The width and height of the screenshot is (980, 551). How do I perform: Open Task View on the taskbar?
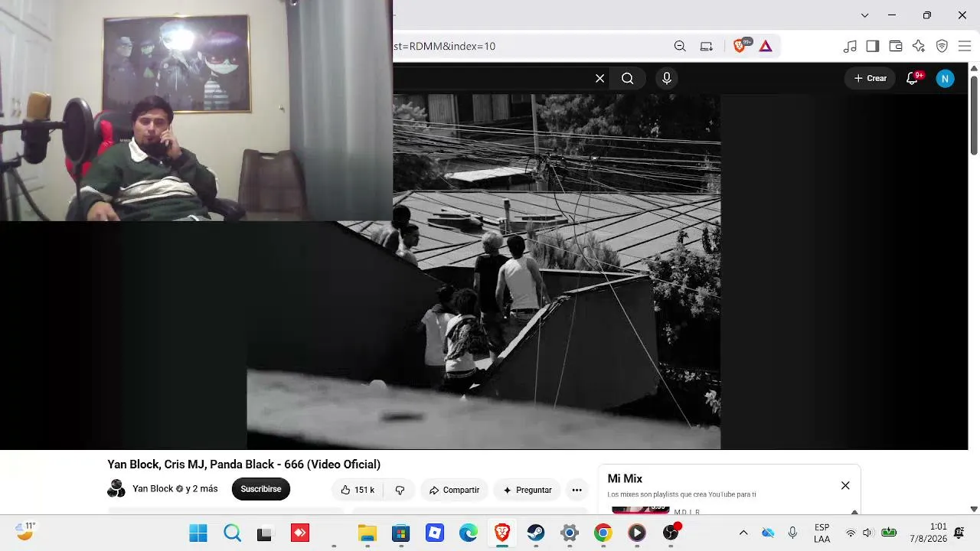point(265,533)
